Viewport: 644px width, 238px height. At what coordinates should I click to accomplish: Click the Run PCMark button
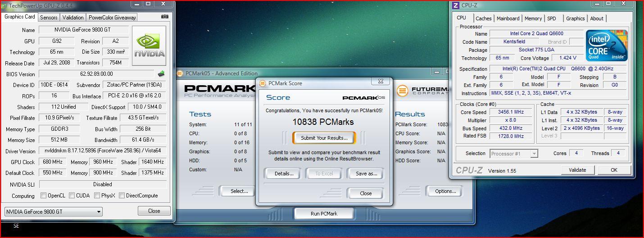(x=324, y=214)
